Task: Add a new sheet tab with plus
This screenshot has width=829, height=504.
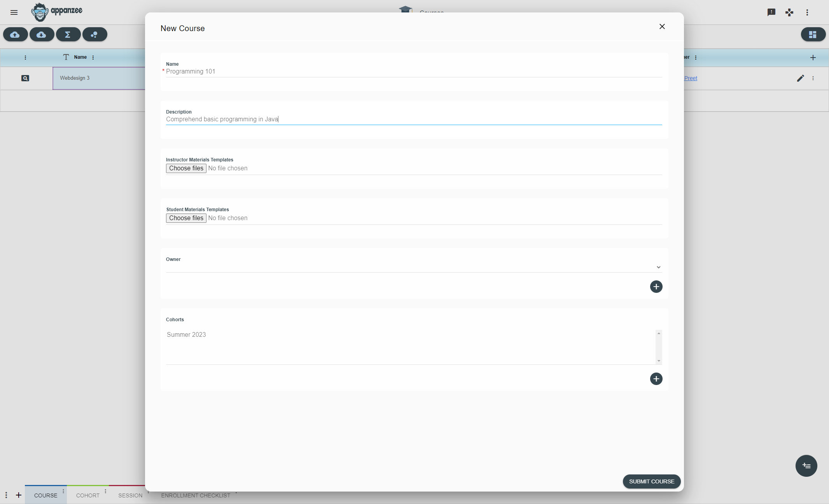Action: [x=19, y=495]
